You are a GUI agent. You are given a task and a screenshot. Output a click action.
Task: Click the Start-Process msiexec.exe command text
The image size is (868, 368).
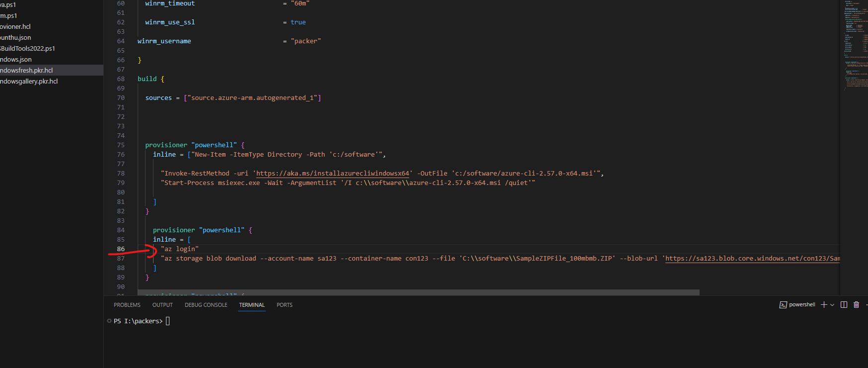(x=212, y=183)
